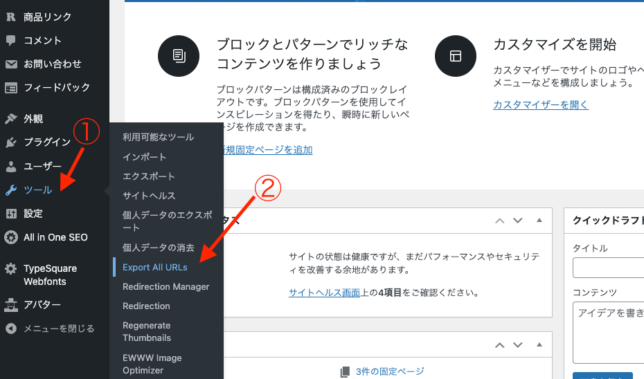
Task: Open Regenerate Thumbnails submenu item
Action: (147, 332)
